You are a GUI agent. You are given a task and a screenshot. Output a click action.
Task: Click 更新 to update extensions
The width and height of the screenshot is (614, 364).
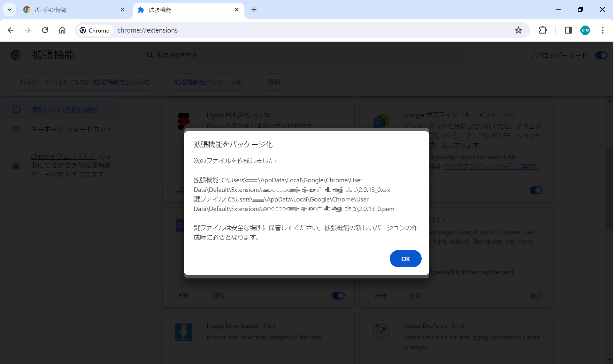click(274, 82)
